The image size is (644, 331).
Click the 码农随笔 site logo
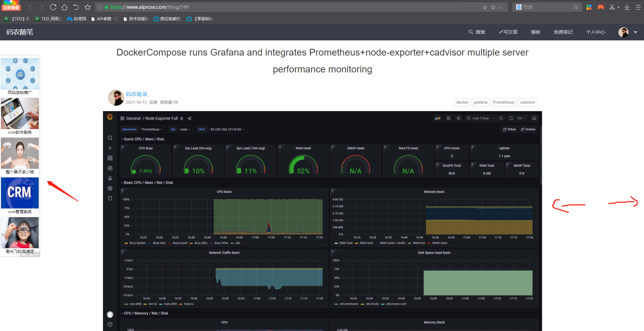click(x=20, y=32)
